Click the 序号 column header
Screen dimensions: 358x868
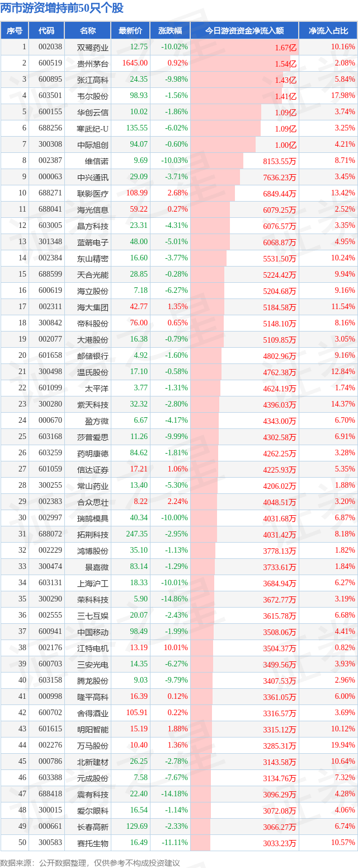tap(15, 31)
